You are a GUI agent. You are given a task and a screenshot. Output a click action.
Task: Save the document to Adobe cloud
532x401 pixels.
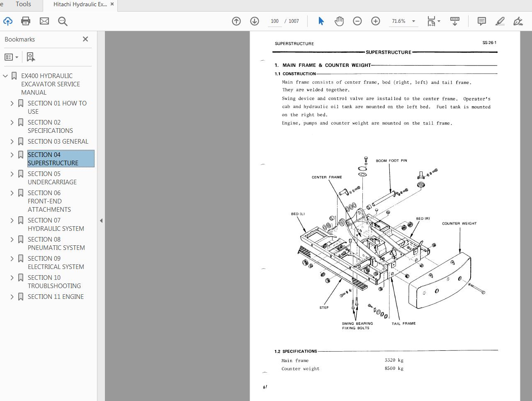pos(8,21)
